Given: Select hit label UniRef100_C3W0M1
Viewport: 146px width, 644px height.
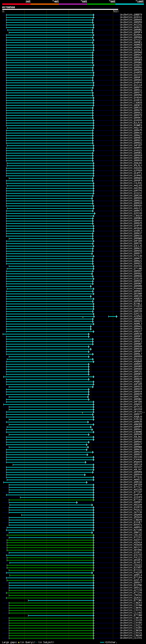Looking at the screenshot, I should click(x=131, y=608).
